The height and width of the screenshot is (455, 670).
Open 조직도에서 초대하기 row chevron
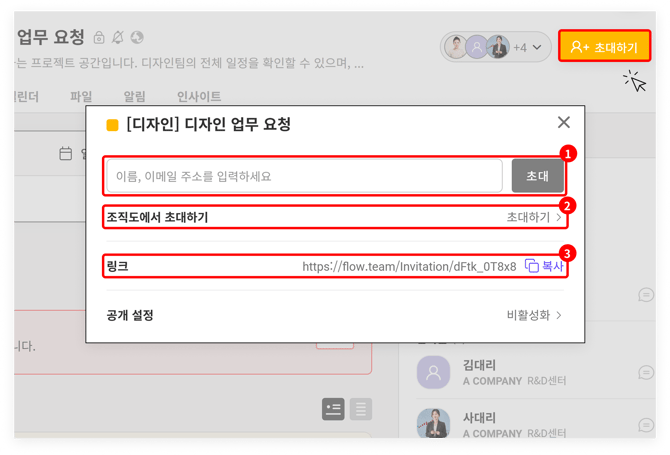pyautogui.click(x=558, y=217)
